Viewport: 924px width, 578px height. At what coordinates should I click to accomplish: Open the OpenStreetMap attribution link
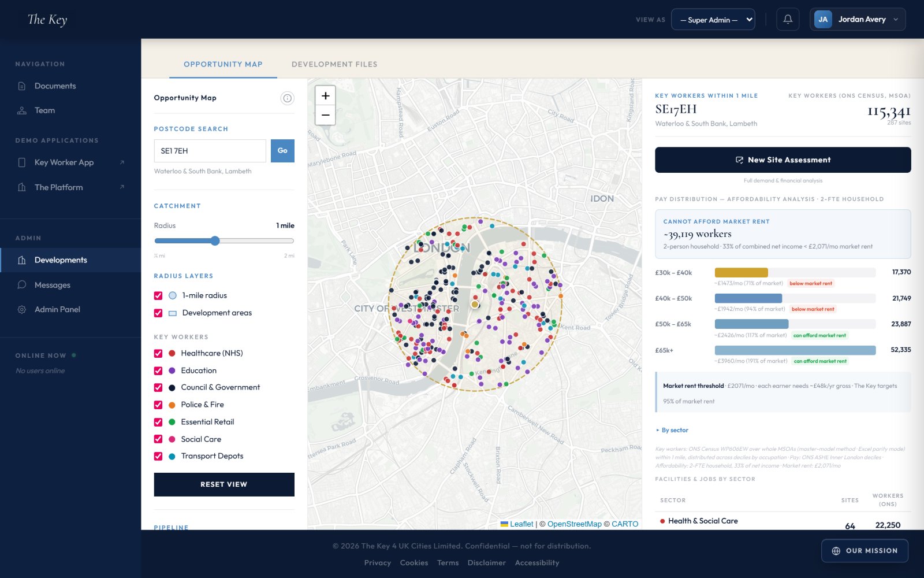click(x=575, y=524)
